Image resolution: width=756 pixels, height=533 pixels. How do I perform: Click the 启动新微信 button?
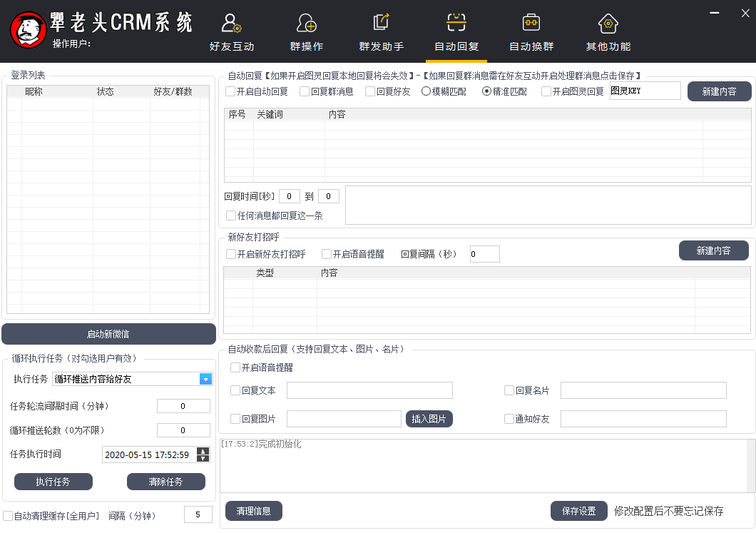coord(108,334)
